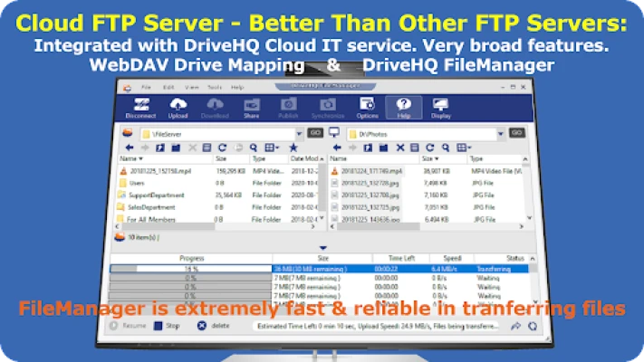
Task: Open remote pane view mode dropdown
Action: 273,148
